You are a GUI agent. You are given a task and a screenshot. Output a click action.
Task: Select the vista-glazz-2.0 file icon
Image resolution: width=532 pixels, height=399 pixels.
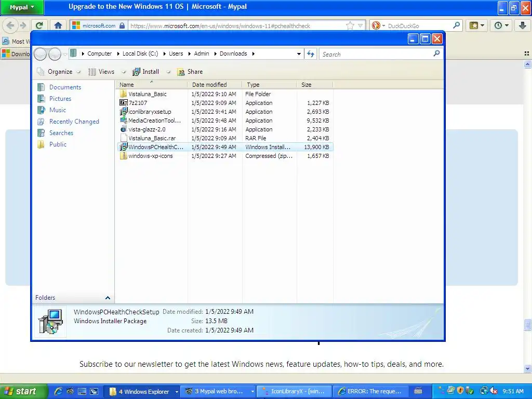pyautogui.click(x=124, y=129)
